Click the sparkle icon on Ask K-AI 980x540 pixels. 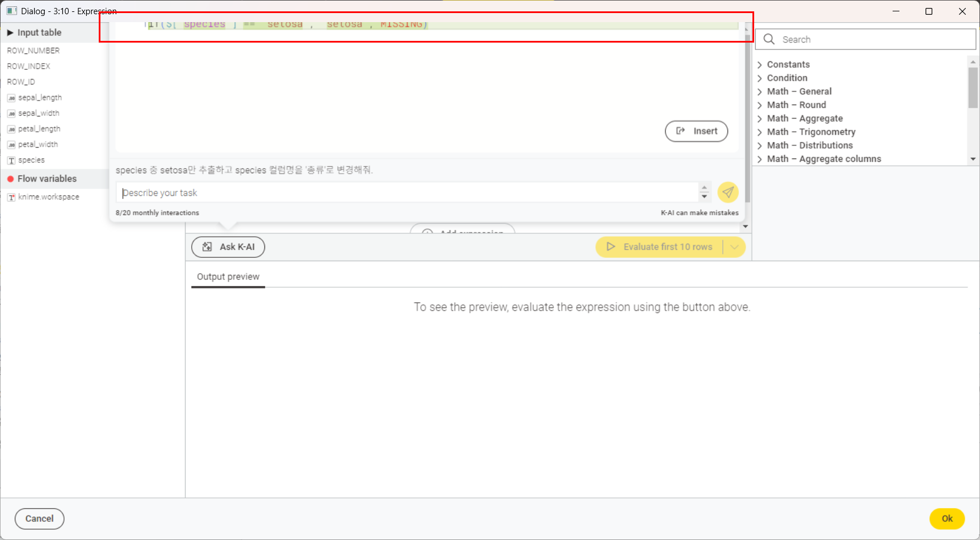207,246
